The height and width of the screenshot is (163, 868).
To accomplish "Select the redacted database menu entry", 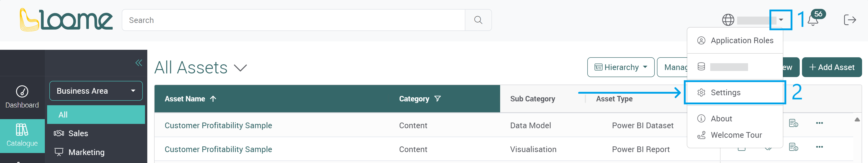I will click(x=735, y=67).
